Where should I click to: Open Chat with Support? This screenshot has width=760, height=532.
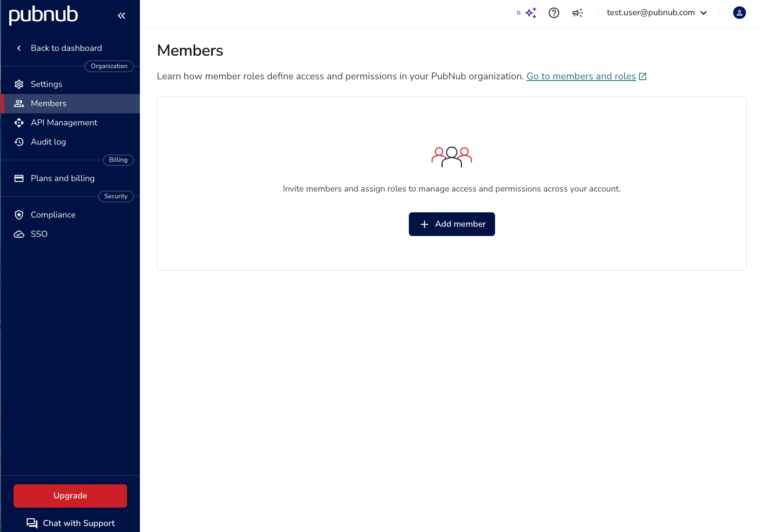[x=71, y=523]
